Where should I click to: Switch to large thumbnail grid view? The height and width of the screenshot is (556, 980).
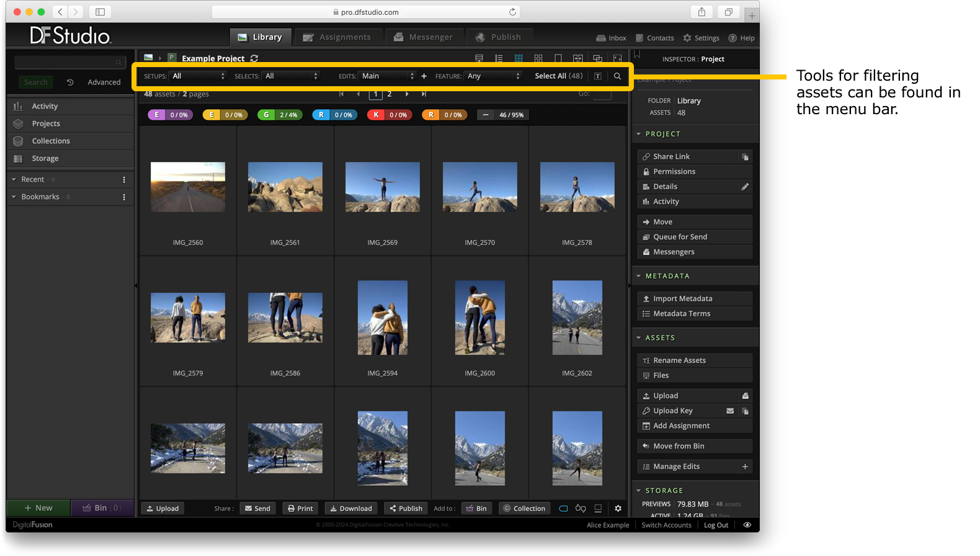pos(538,58)
